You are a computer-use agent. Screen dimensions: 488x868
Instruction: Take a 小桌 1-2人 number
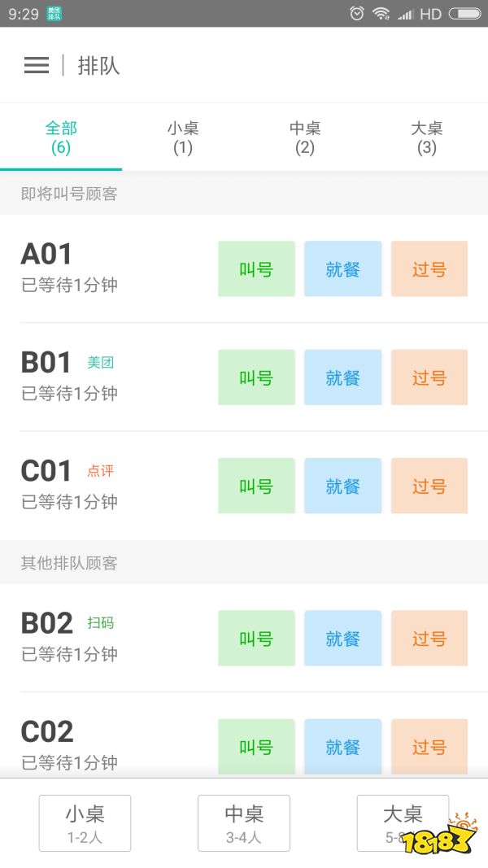coord(85,822)
